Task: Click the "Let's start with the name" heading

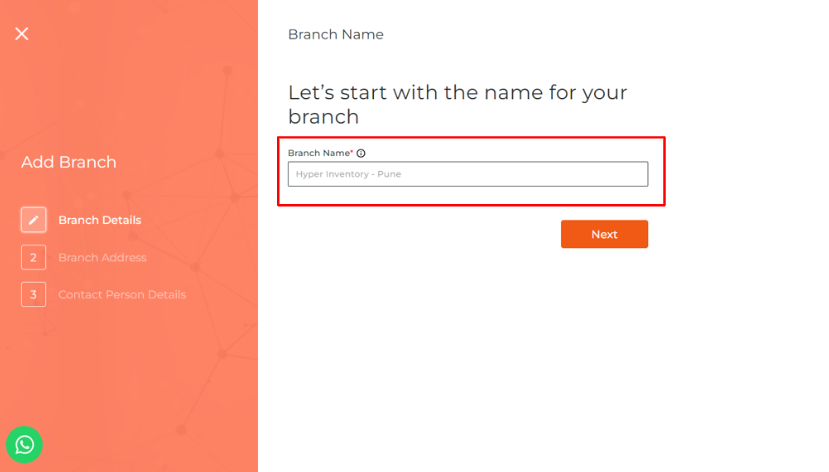Action: pyautogui.click(x=457, y=104)
